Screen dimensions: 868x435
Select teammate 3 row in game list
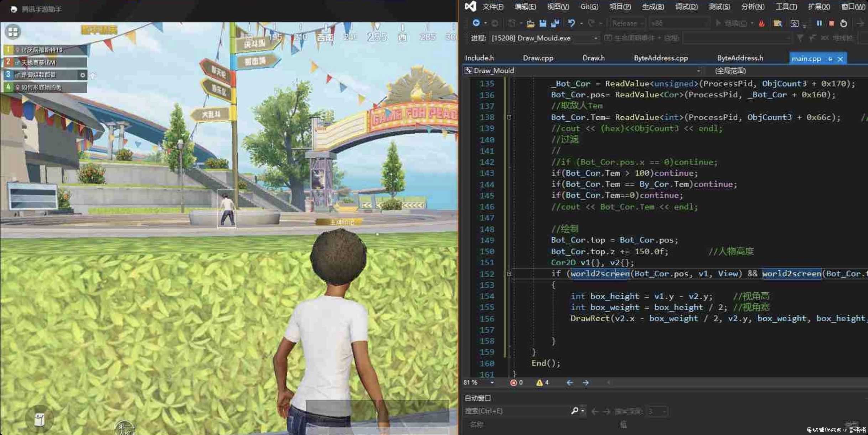[45, 75]
